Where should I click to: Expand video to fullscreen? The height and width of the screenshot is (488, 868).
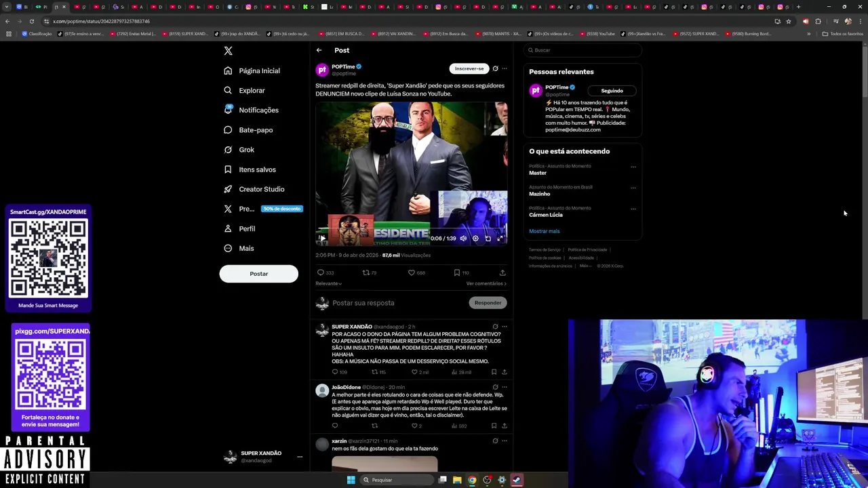coord(500,239)
